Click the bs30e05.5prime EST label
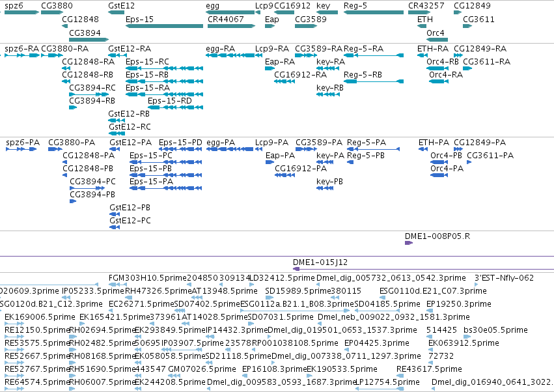554x392 pixels. tap(495, 329)
